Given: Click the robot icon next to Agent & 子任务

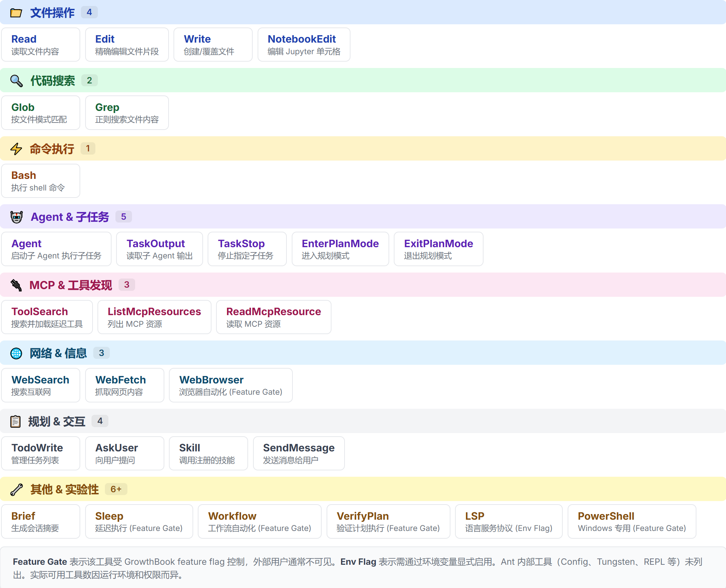Looking at the screenshot, I should (17, 217).
